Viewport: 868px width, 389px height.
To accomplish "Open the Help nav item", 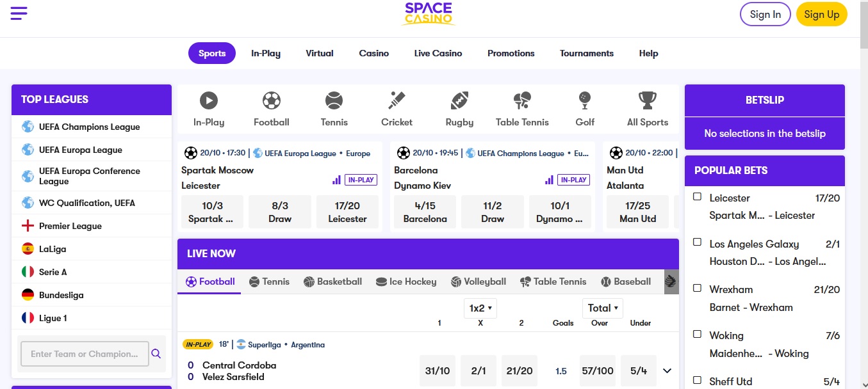I will pos(648,53).
